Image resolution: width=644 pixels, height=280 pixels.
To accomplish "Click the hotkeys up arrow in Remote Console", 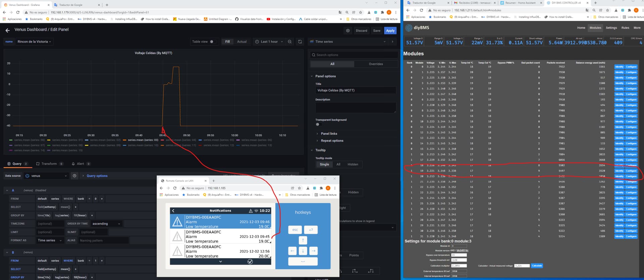I will click(303, 240).
